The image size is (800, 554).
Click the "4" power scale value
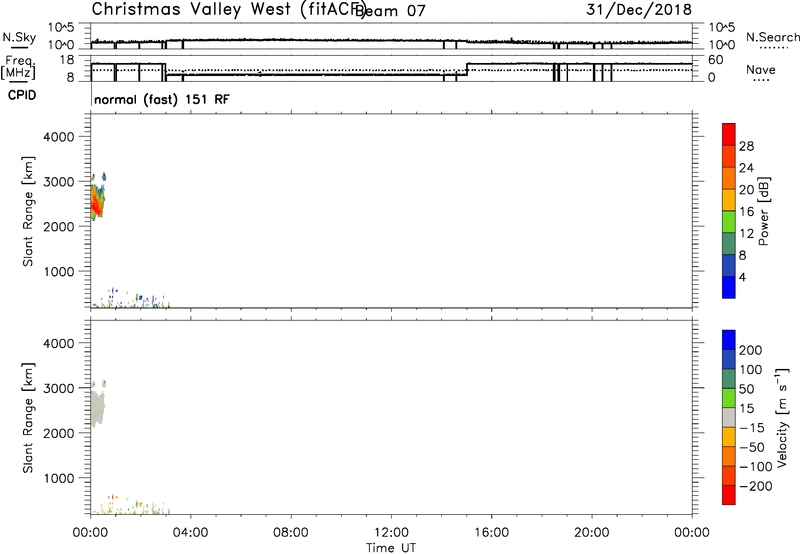coord(742,277)
